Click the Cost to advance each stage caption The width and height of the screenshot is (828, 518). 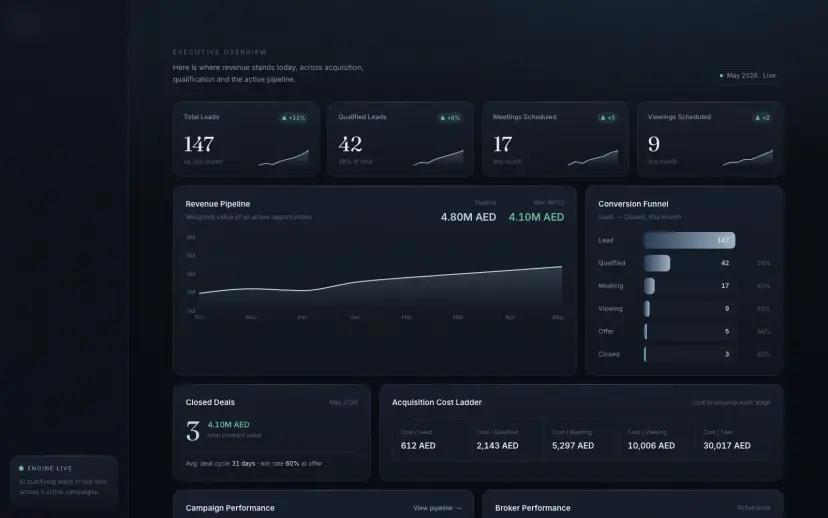[x=731, y=402]
